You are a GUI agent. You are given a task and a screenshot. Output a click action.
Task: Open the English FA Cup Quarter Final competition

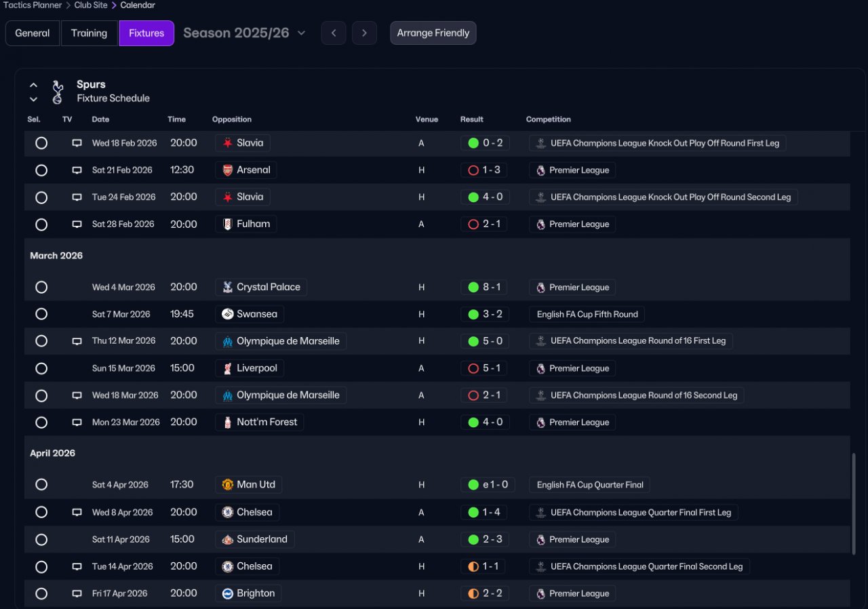click(x=590, y=485)
